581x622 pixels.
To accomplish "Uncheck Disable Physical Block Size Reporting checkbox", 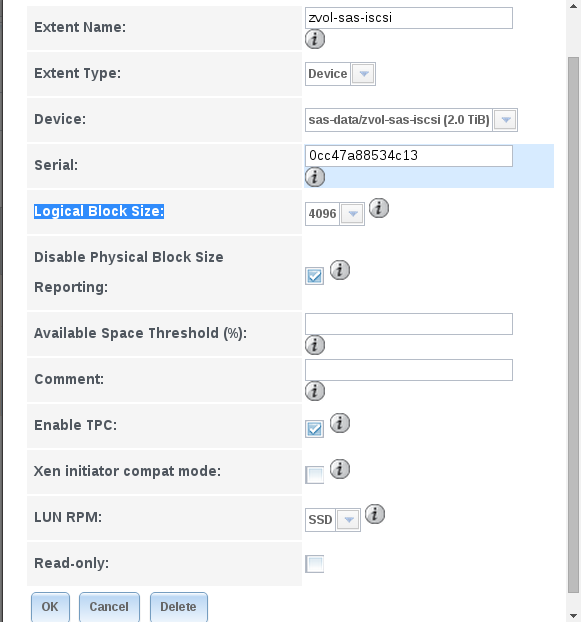I will pos(314,276).
